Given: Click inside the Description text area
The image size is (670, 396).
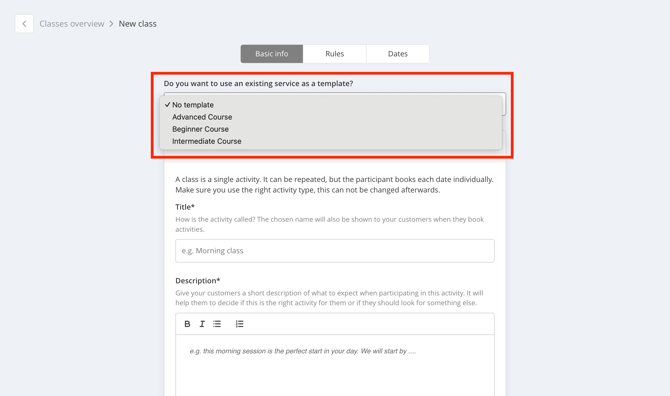Looking at the screenshot, I should (x=335, y=365).
